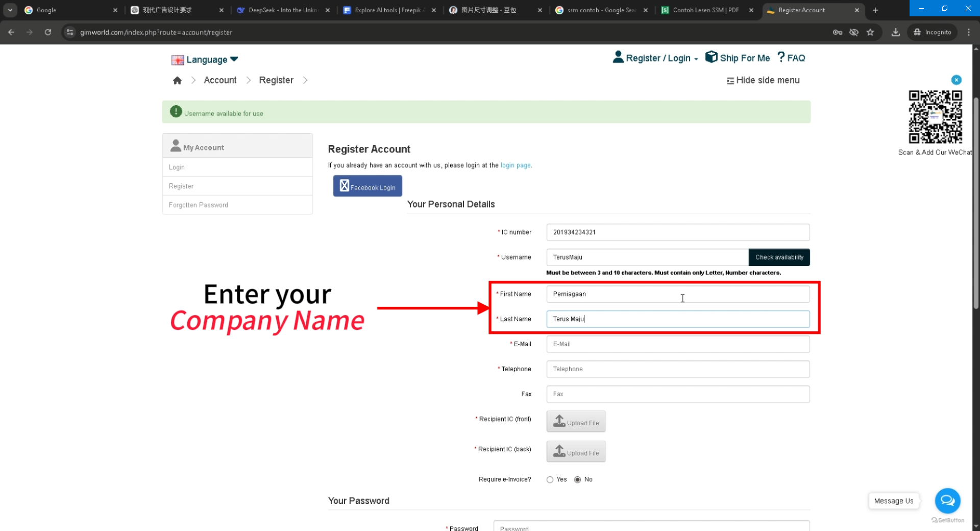Viewport: 980px width, 531px height.
Task: Open the Message Us chat bubble
Action: (x=947, y=501)
